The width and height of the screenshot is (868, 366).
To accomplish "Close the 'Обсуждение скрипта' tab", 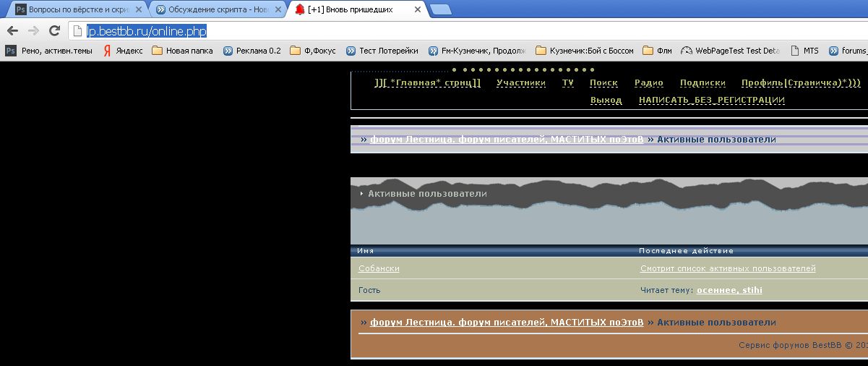I will (278, 10).
